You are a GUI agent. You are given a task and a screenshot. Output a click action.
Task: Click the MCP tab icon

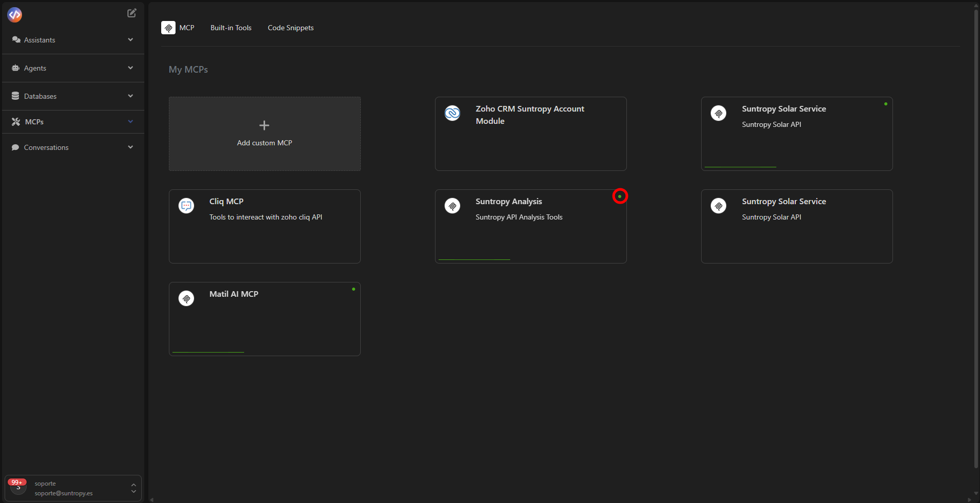(168, 28)
